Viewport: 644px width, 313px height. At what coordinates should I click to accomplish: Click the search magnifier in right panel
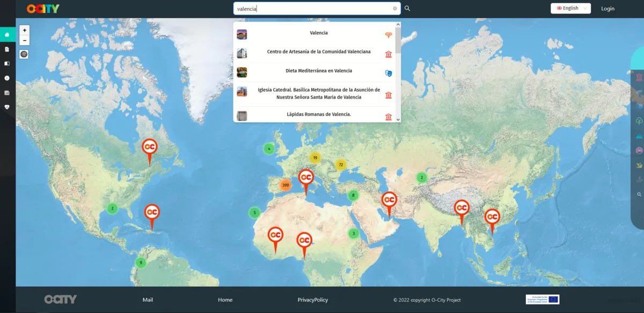click(x=639, y=195)
